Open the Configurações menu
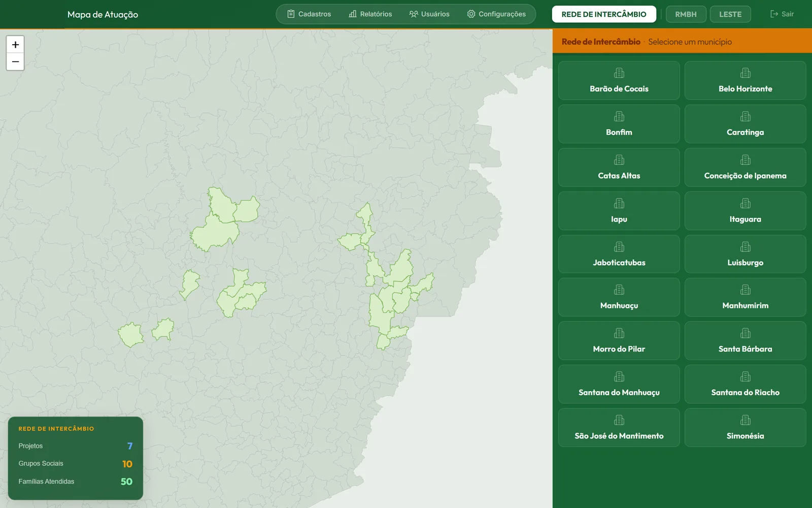Screen dimensions: 812x508 pyautogui.click(x=496, y=14)
